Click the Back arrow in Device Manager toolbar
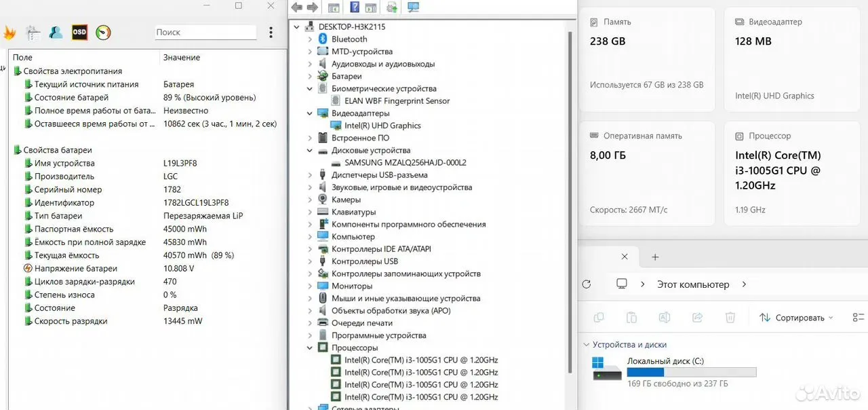868x410 pixels. point(297,7)
